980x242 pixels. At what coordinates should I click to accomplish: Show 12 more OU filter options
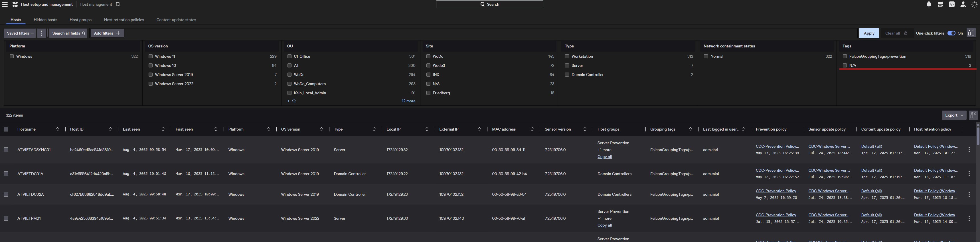point(408,101)
